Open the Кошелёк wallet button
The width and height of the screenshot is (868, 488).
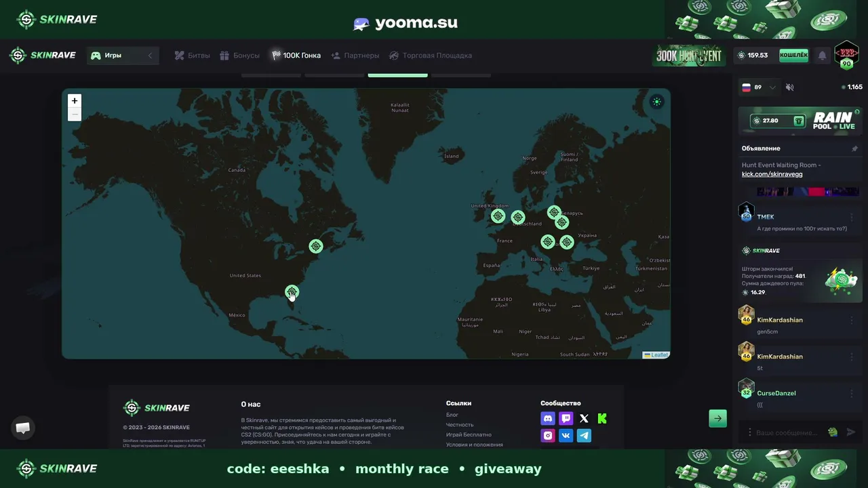[x=793, y=56]
